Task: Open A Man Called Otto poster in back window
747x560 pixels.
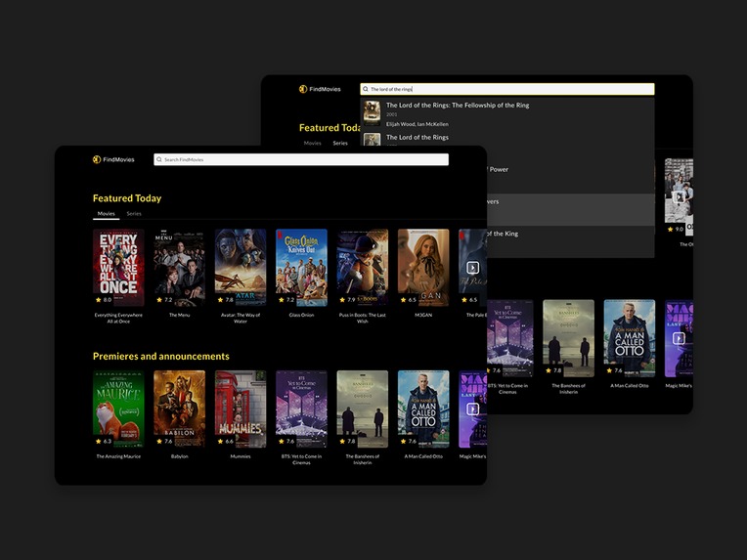Action: pyautogui.click(x=630, y=338)
